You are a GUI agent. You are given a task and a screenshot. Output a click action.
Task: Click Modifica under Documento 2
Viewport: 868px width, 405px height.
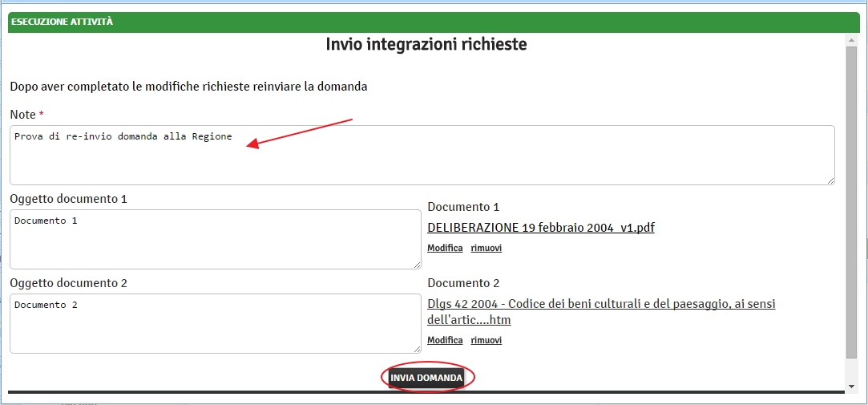click(x=445, y=341)
